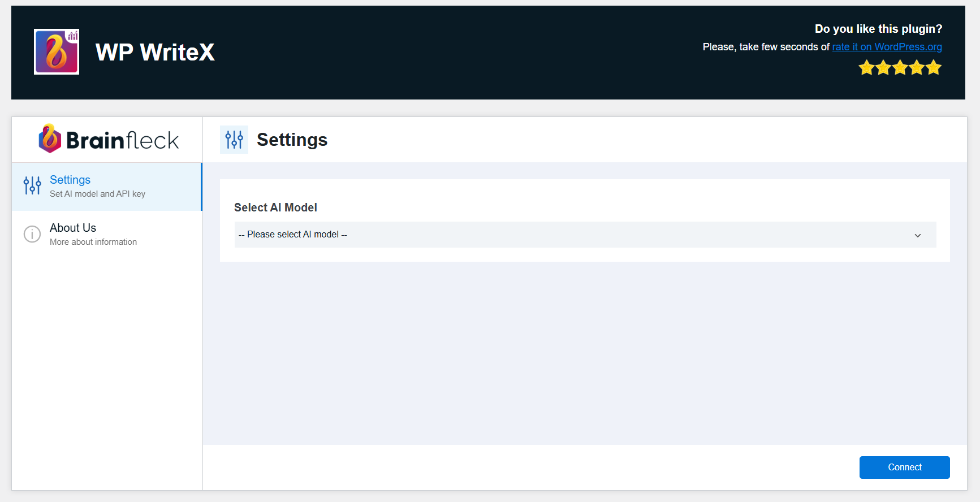The image size is (980, 502).
Task: Click the sliders icon next to Settings sidebar item
Action: point(32,185)
